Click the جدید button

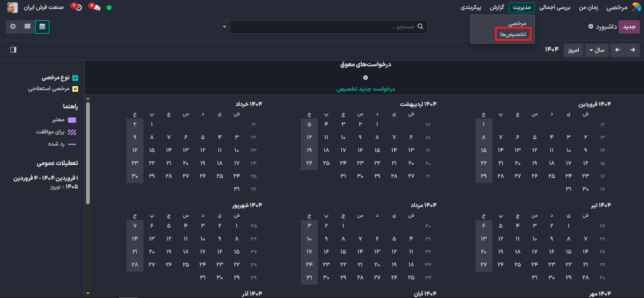629,27
